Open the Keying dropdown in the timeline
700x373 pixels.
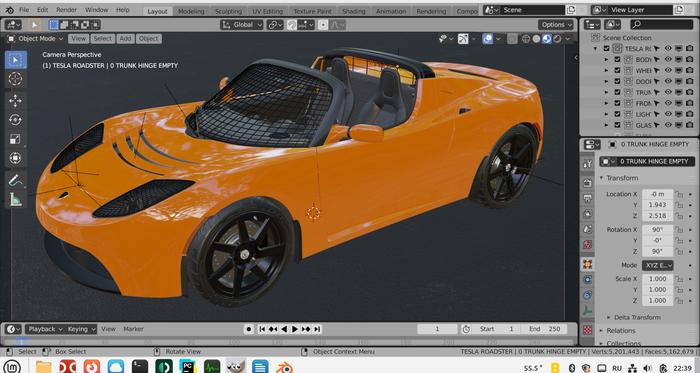[81, 329]
